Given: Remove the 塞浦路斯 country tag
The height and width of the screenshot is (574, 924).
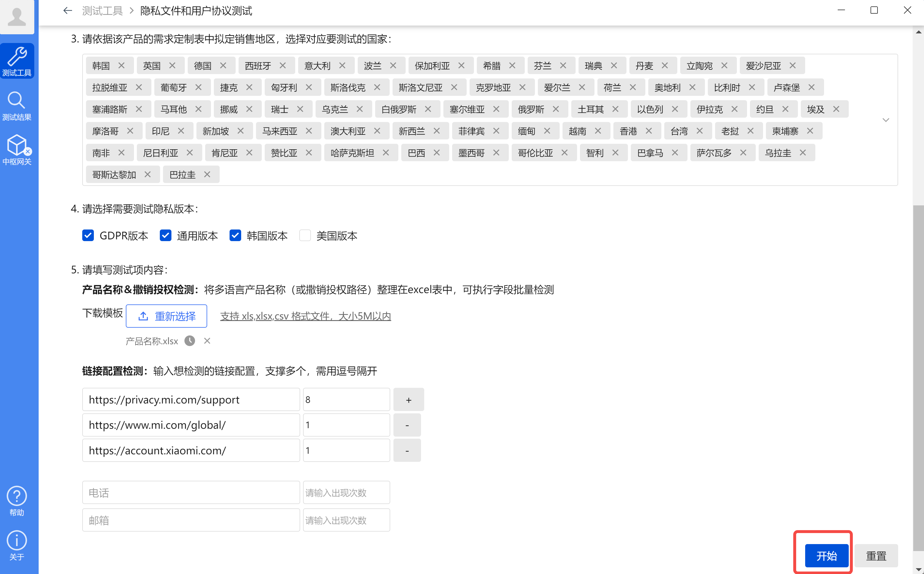Looking at the screenshot, I should (x=139, y=109).
